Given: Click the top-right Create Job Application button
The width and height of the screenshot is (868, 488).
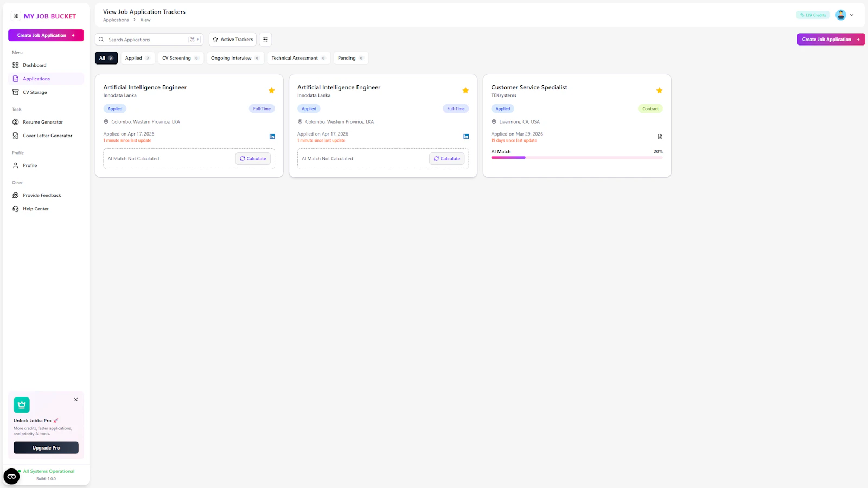Looking at the screenshot, I should tap(831, 40).
